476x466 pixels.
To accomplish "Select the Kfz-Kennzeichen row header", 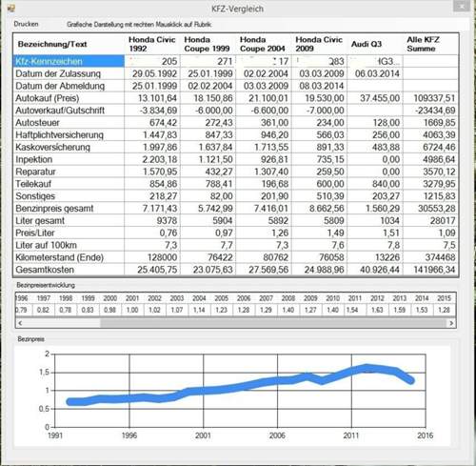I will (x=69, y=61).
